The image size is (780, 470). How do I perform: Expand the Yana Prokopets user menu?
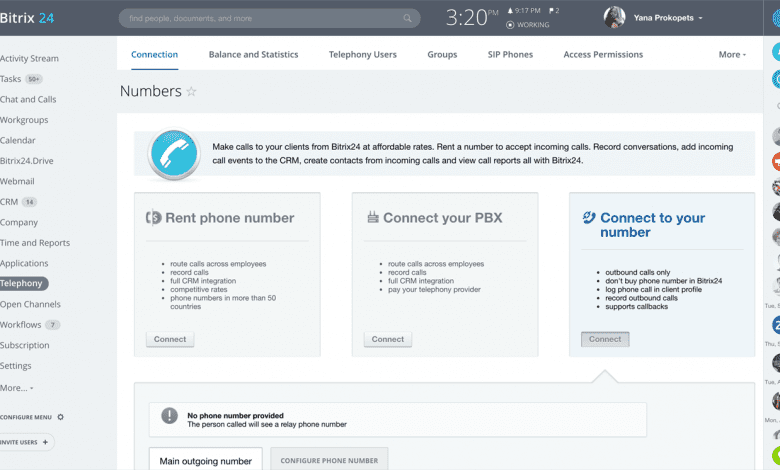point(700,18)
